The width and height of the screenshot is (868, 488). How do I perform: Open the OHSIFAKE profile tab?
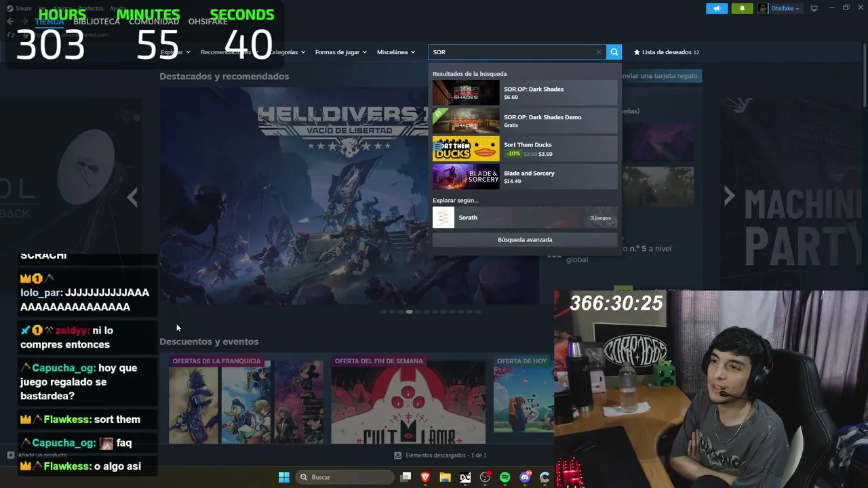pyautogui.click(x=208, y=22)
